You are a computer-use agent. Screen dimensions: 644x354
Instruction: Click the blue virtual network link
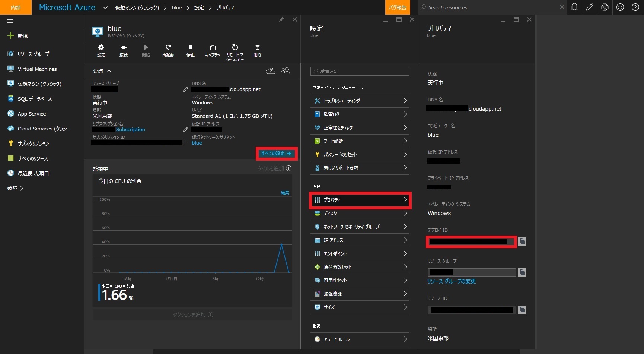pyautogui.click(x=197, y=143)
